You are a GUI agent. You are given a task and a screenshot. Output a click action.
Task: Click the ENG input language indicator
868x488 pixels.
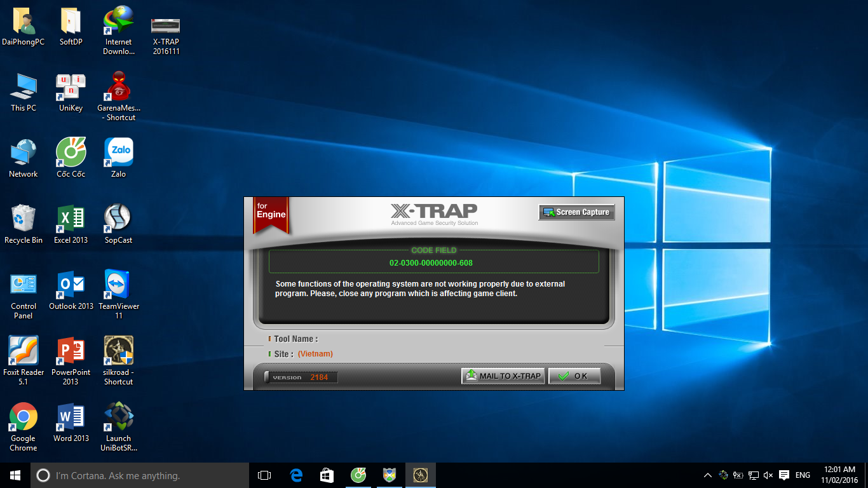pos(803,475)
